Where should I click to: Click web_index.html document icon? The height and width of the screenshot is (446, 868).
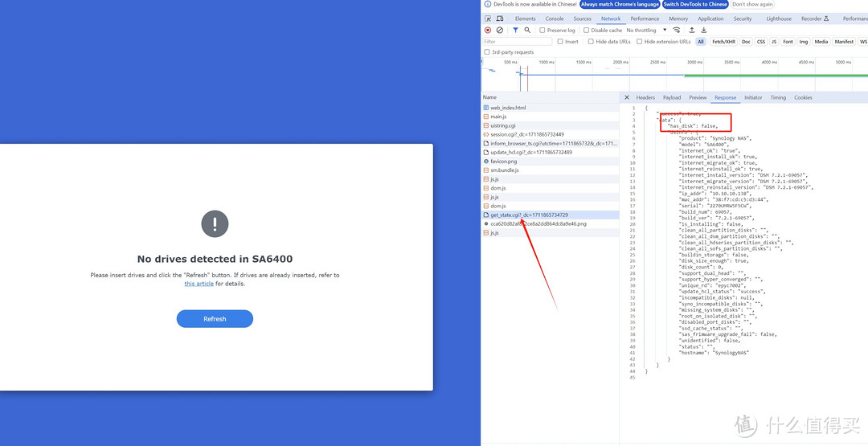[x=486, y=108]
